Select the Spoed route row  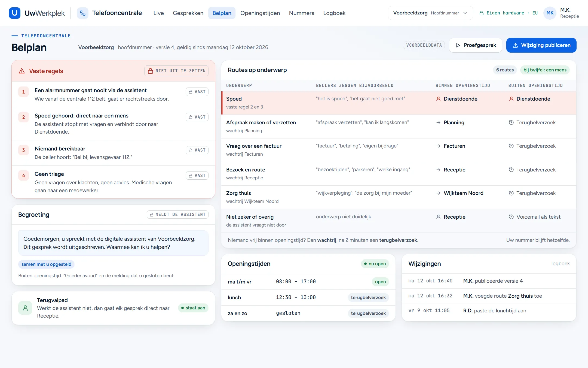click(399, 103)
